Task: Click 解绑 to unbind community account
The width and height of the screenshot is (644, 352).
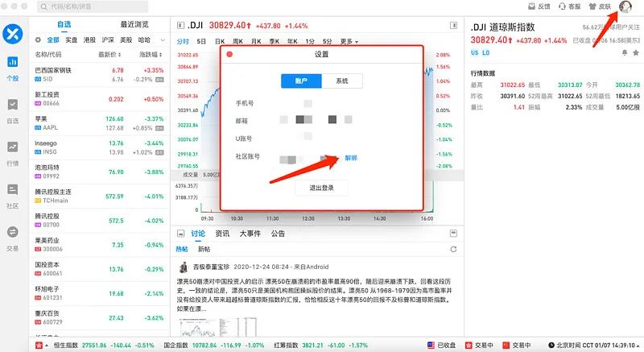Action: coord(351,158)
